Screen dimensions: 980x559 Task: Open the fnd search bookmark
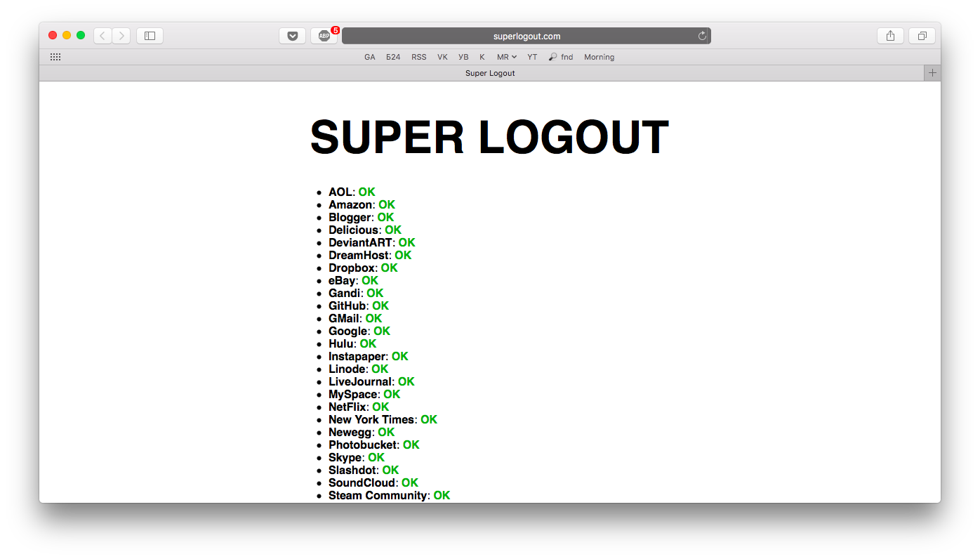(x=561, y=57)
